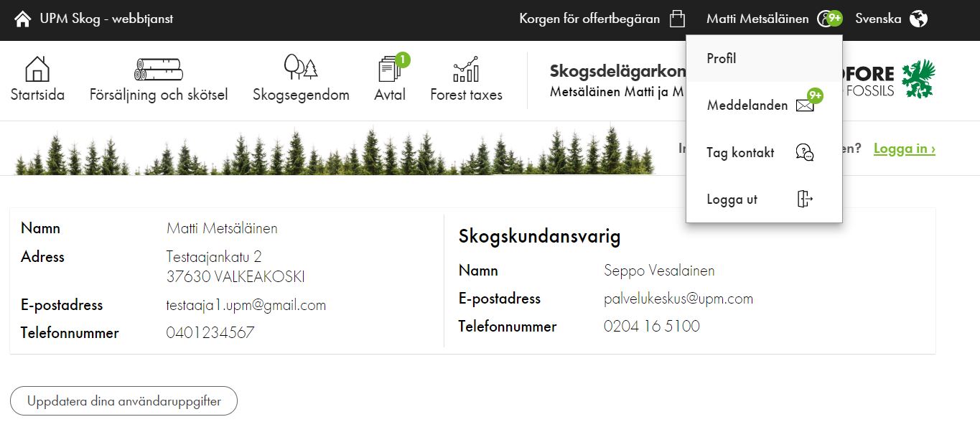Screen dimensions: 980x427
Task: Open Avtal documents icon
Action: 390,69
